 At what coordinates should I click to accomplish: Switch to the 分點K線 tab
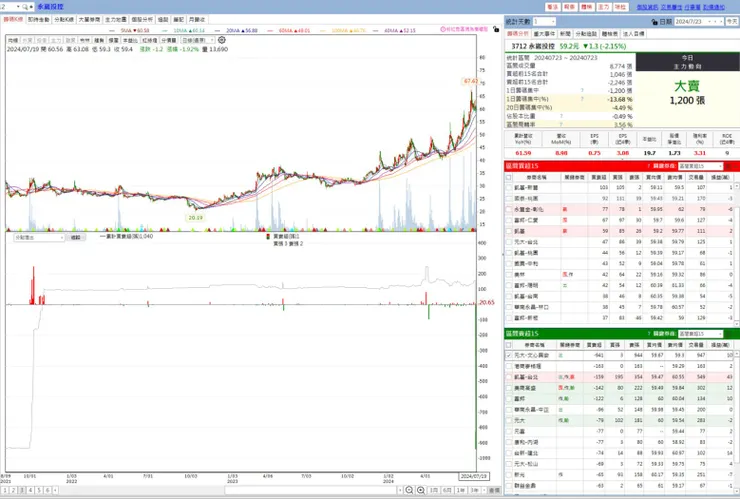(x=64, y=19)
